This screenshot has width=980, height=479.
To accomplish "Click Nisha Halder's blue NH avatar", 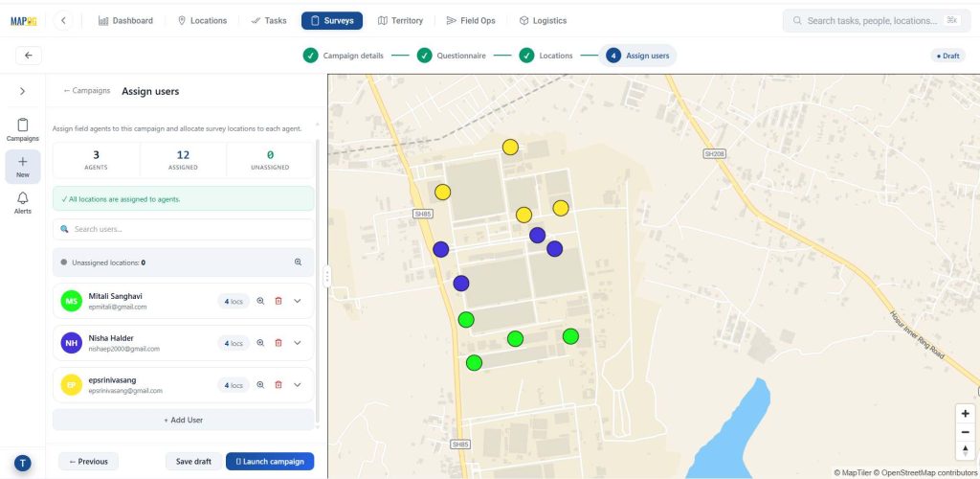I will [x=71, y=343].
